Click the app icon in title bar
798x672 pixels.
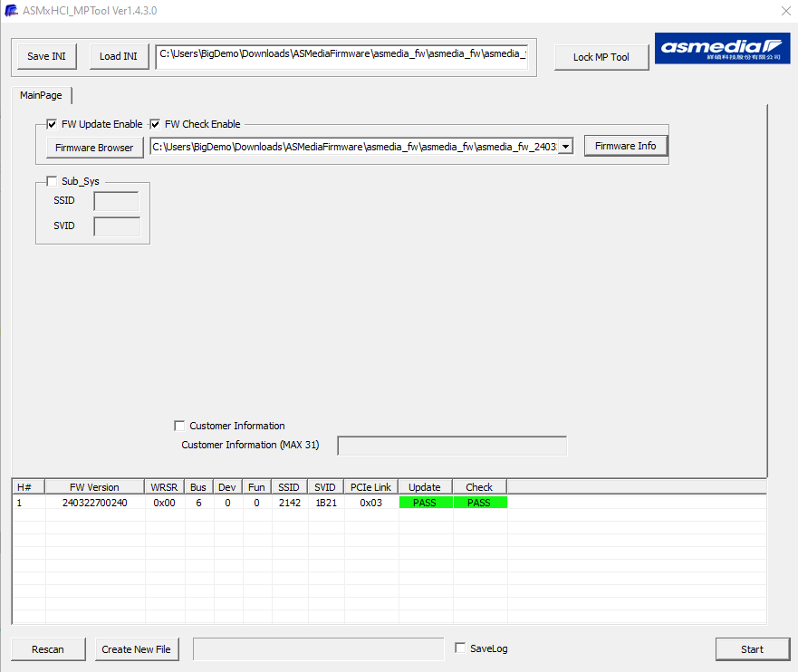tap(12, 11)
